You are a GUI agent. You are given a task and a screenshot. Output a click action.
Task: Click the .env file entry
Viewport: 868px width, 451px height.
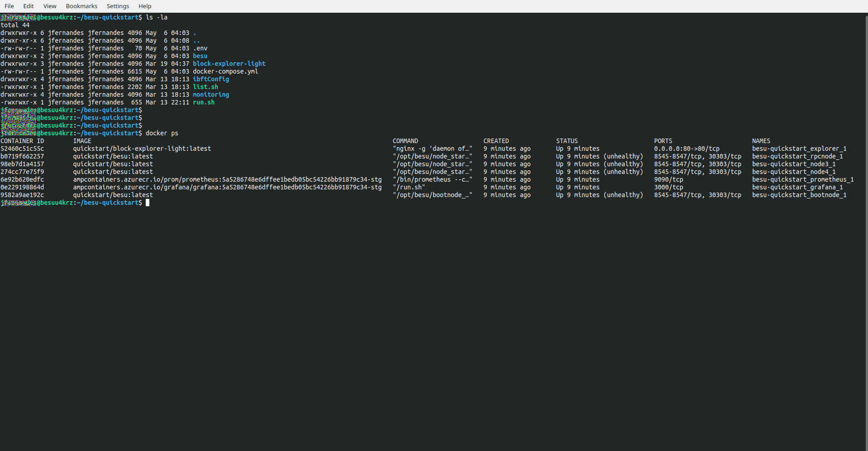point(200,48)
